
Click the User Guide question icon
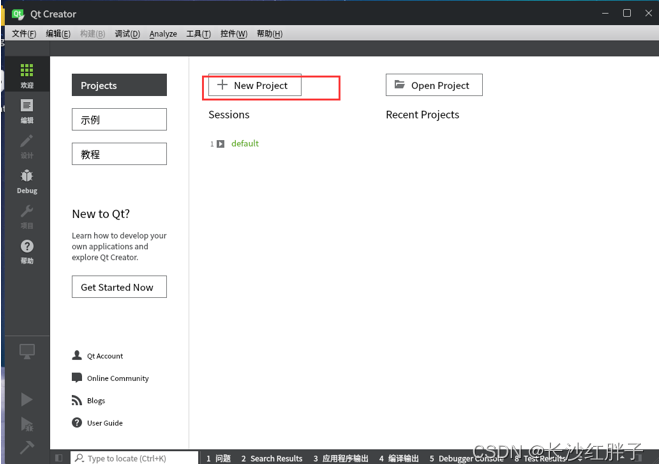pos(76,422)
